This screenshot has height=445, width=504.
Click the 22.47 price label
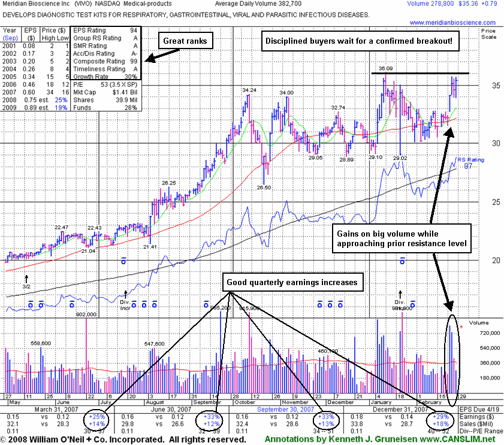[61, 227]
